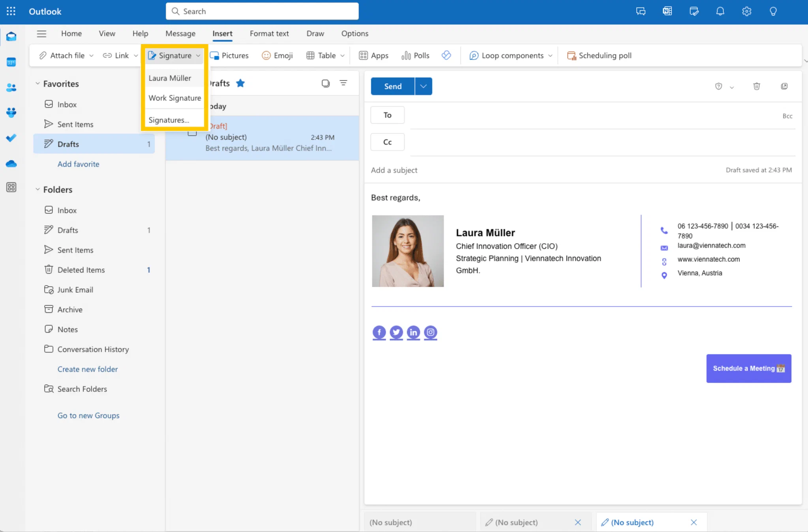Open People in the left sidebar
808x532 pixels.
pyautogui.click(x=11, y=88)
